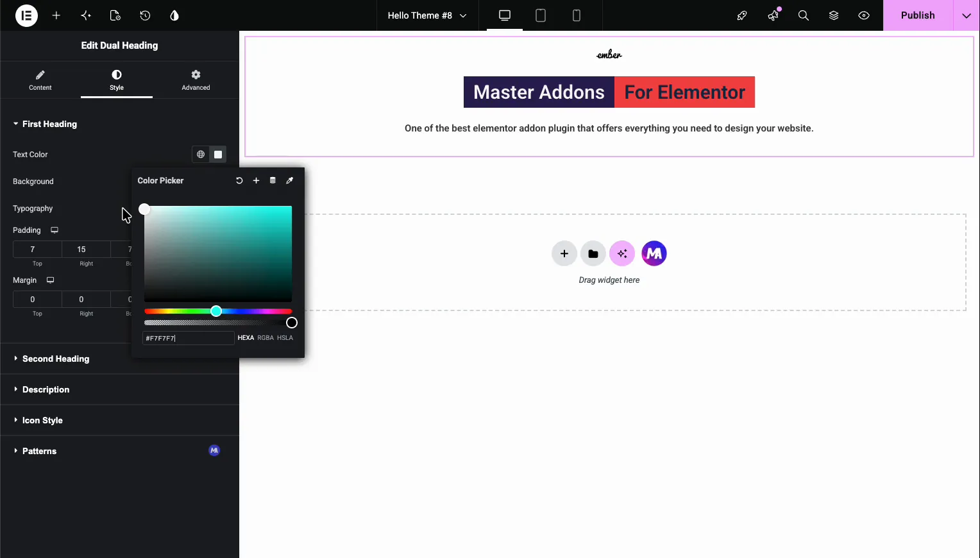Click the ember script icon above heading
980x558 pixels.
pyautogui.click(x=609, y=55)
